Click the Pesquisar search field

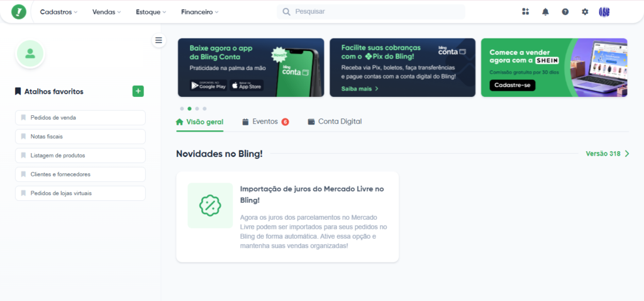[371, 11]
